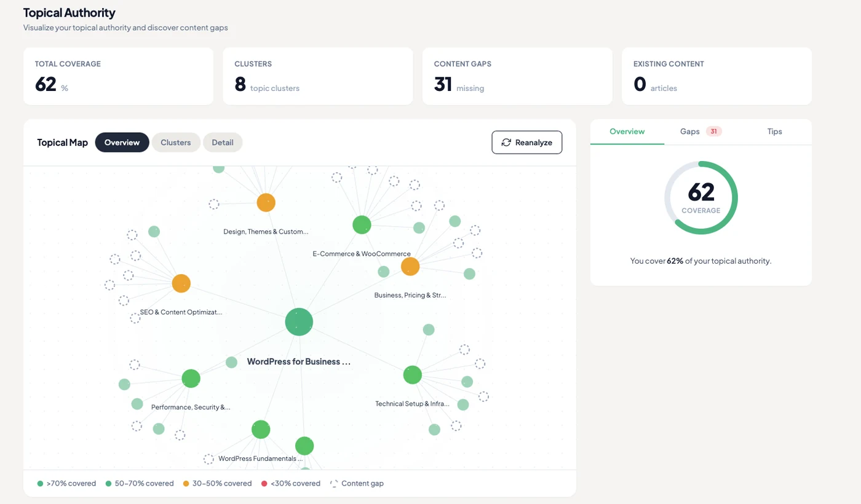Click the central WordPress for Business node

[x=299, y=322]
